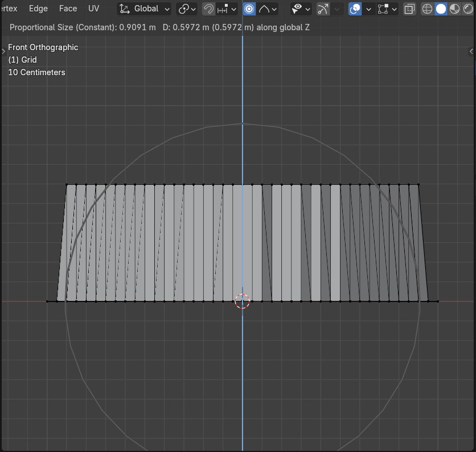Screen dimensions: 476x452
Task: Toggle the viewport overlays icon
Action: coord(355,9)
